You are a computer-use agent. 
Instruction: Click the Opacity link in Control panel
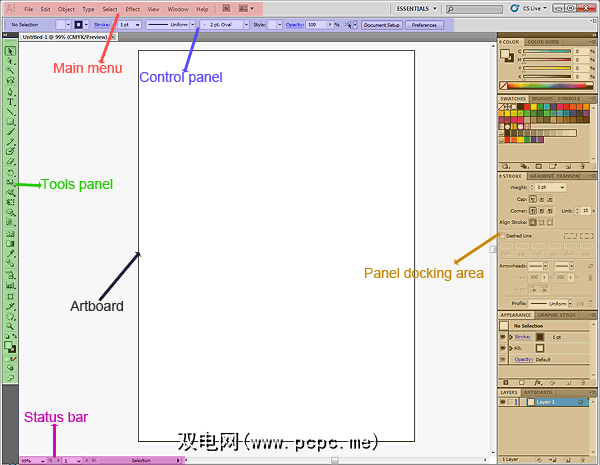pyautogui.click(x=294, y=24)
